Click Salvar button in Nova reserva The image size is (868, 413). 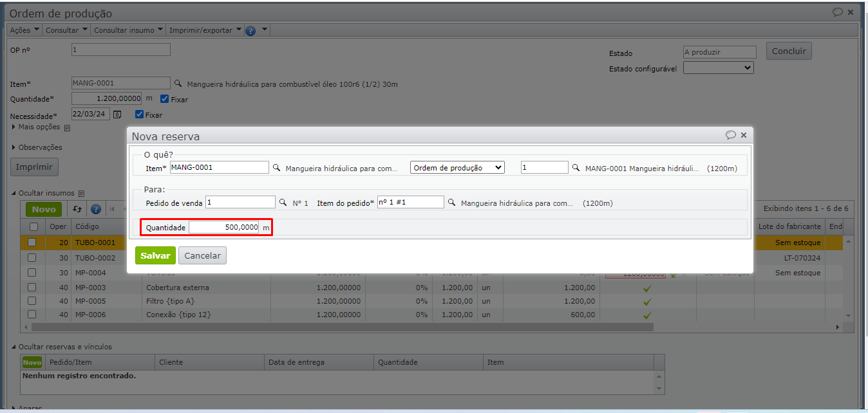[155, 255]
